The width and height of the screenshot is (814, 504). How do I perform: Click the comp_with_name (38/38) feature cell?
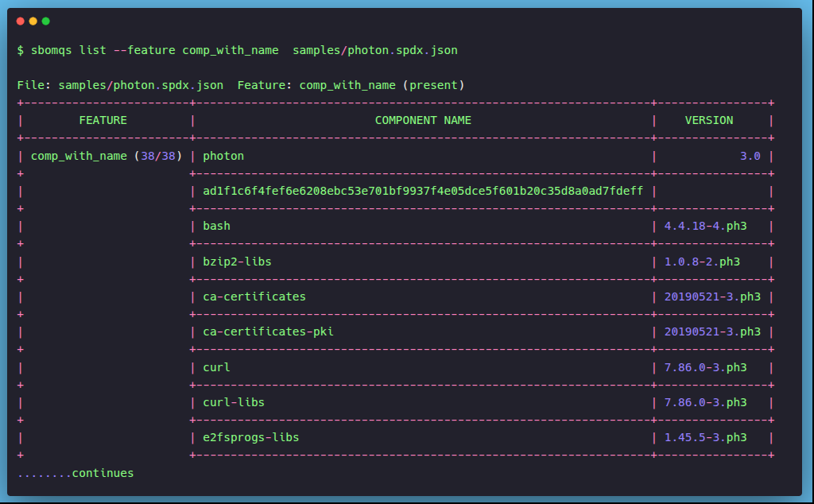click(107, 156)
